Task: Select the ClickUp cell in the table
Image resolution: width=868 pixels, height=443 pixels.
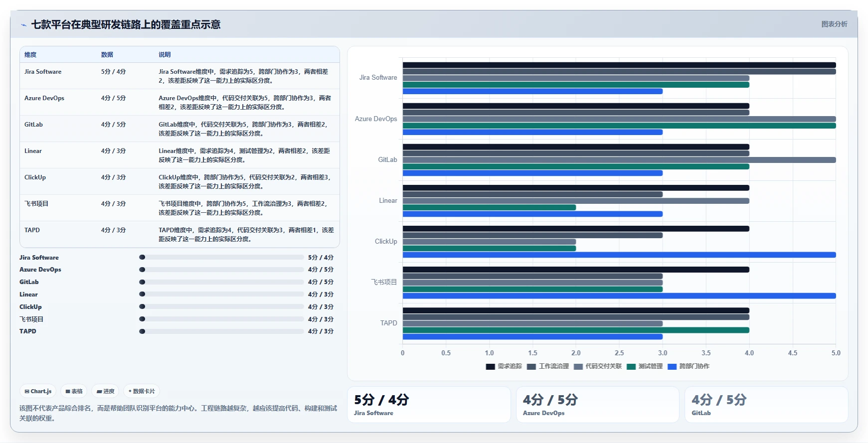Action: tap(35, 177)
